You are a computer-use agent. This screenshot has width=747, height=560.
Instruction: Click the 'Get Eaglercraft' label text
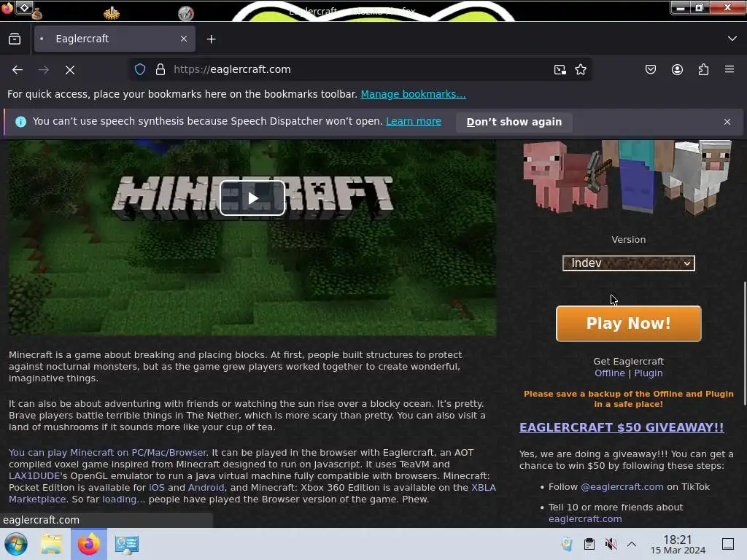click(x=628, y=362)
